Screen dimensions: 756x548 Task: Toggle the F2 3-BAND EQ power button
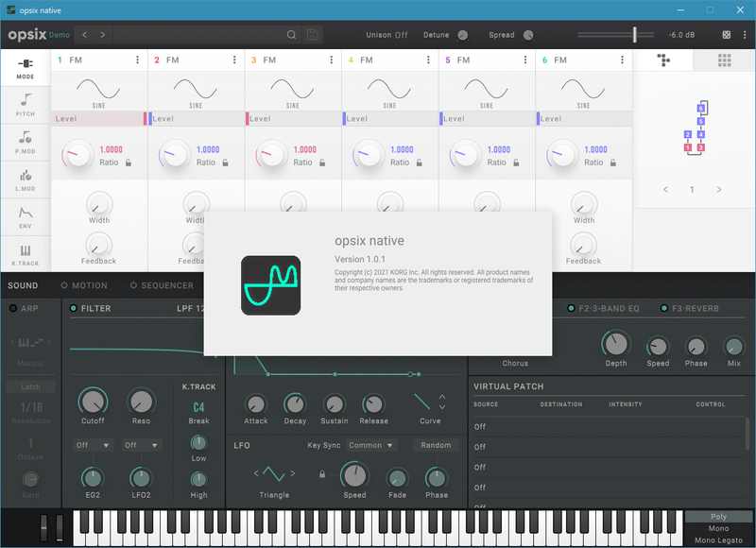coord(572,308)
